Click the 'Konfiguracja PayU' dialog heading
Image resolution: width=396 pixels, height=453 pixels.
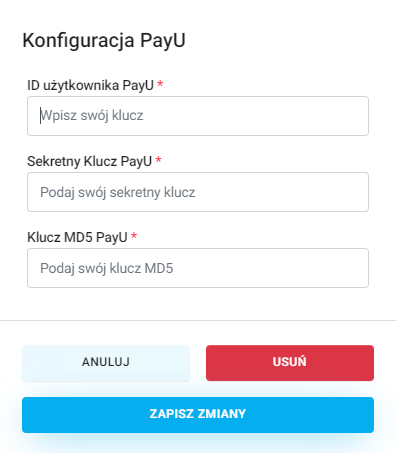[x=104, y=41]
